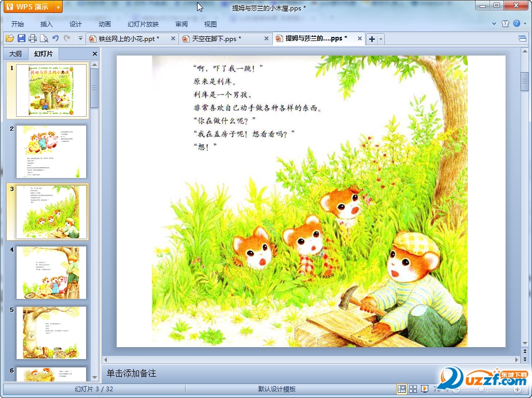532x398 pixels.
Task: Click the slide editor vertical scrollbar thumb
Action: tap(525, 81)
